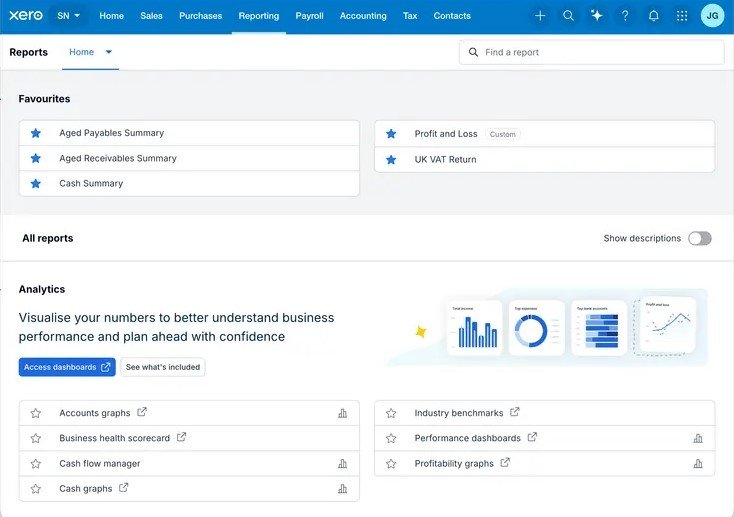Open the plus create-new icon
The height and width of the screenshot is (517, 734).
540,15
